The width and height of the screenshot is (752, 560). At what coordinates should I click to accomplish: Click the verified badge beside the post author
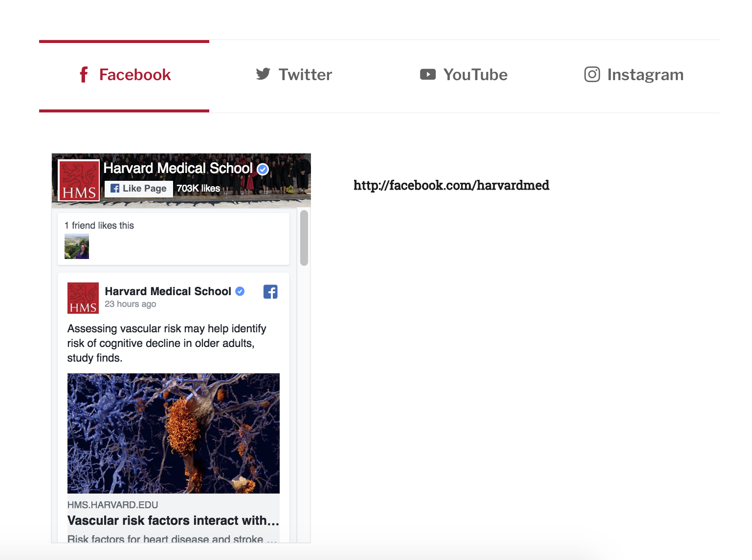pyautogui.click(x=240, y=291)
